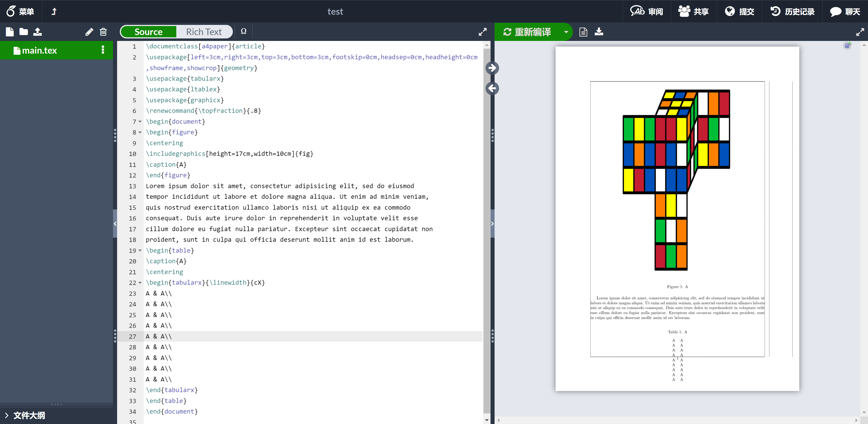Click the upload file icon
The width and height of the screenshot is (868, 424).
coord(37,32)
